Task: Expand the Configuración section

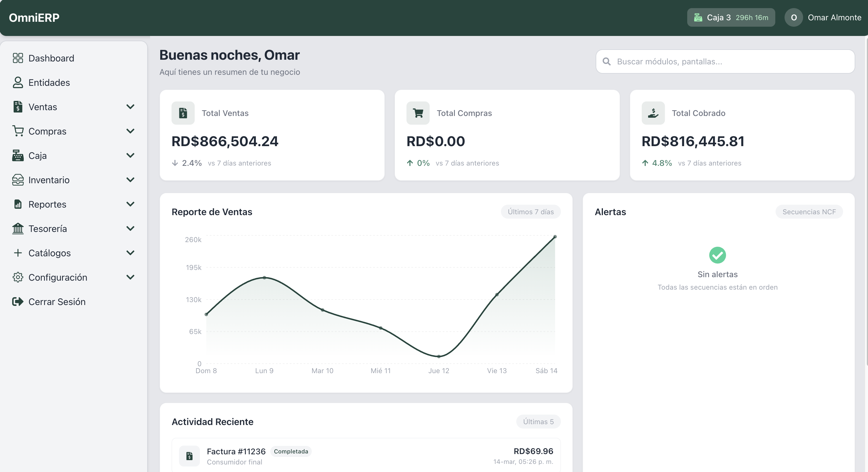Action: pyautogui.click(x=131, y=277)
